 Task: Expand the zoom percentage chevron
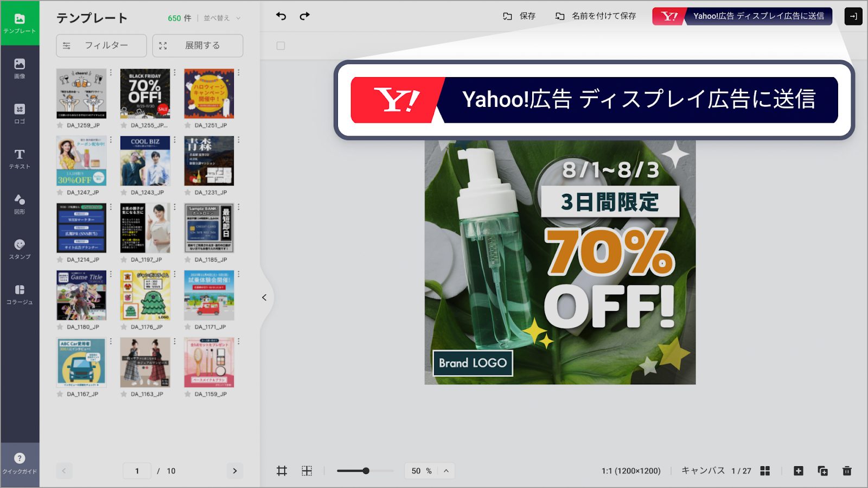446,471
